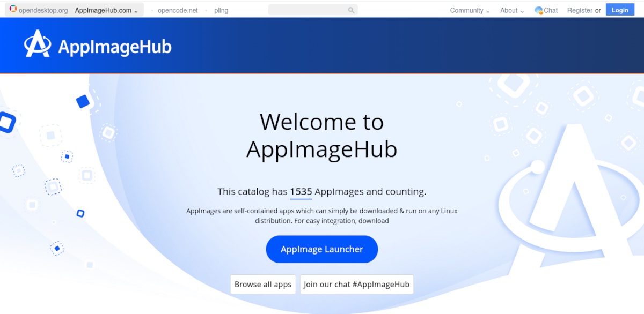644x314 pixels.
Task: Click the Browse all apps button
Action: (x=263, y=285)
